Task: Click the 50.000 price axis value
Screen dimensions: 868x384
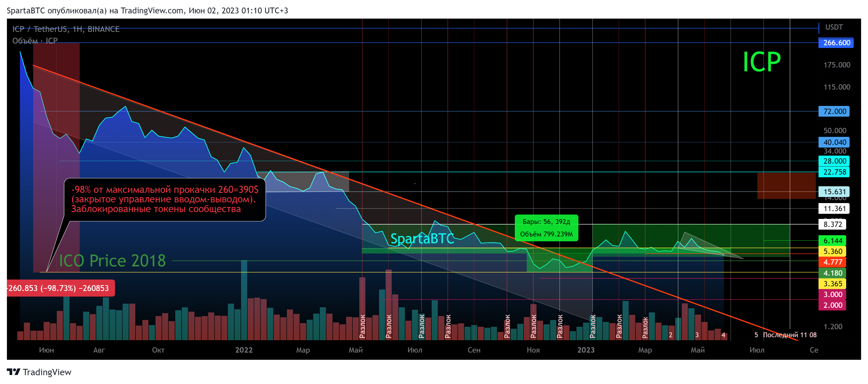Action: (x=835, y=131)
